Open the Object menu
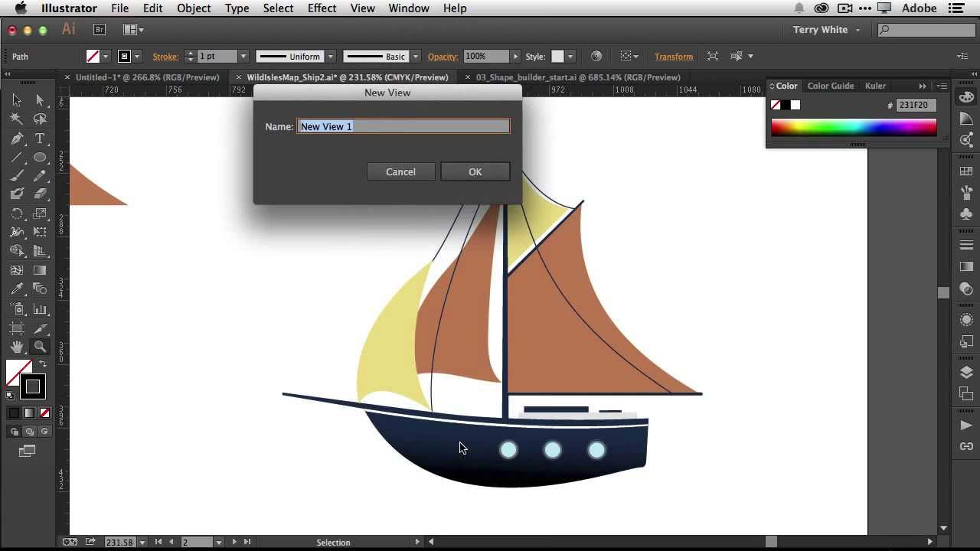Image resolution: width=980 pixels, height=551 pixels. [x=194, y=8]
